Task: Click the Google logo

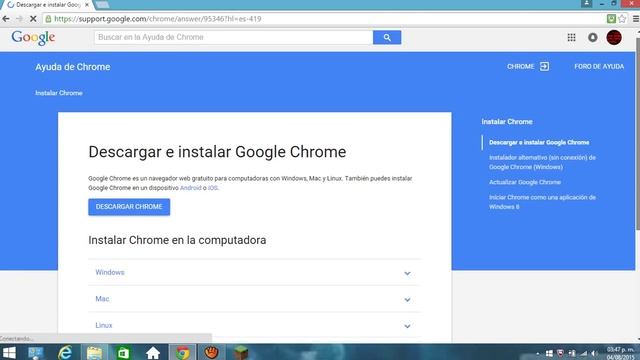Action: pyautogui.click(x=33, y=38)
